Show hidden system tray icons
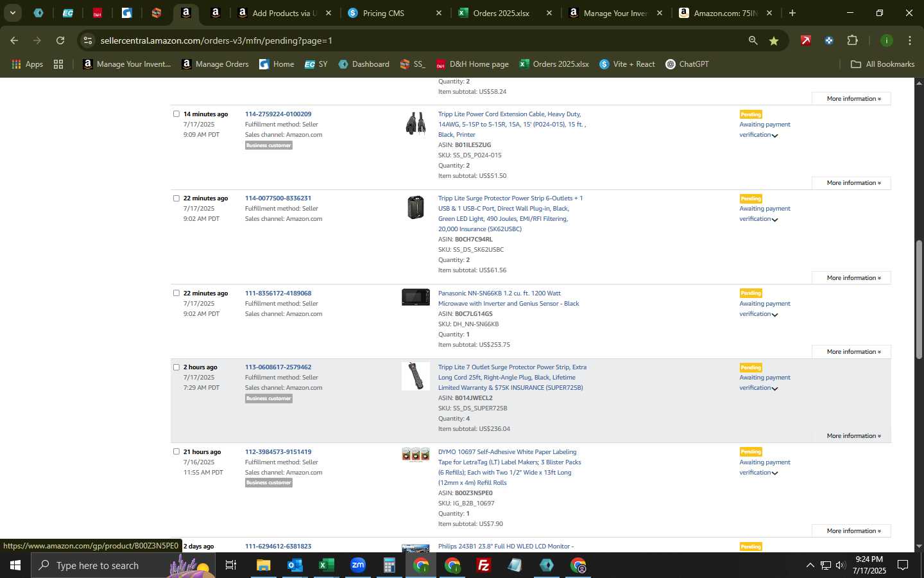 (x=810, y=565)
